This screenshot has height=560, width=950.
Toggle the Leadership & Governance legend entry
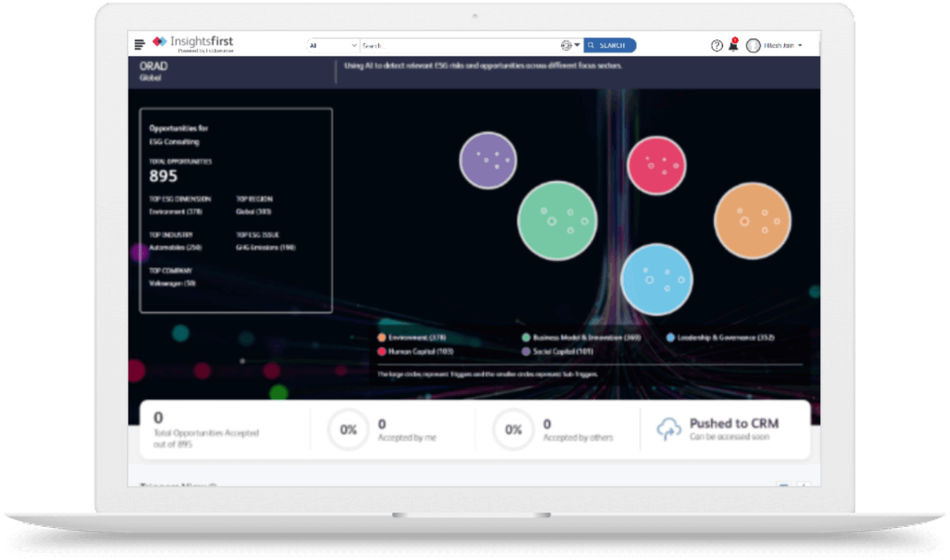[x=720, y=337]
